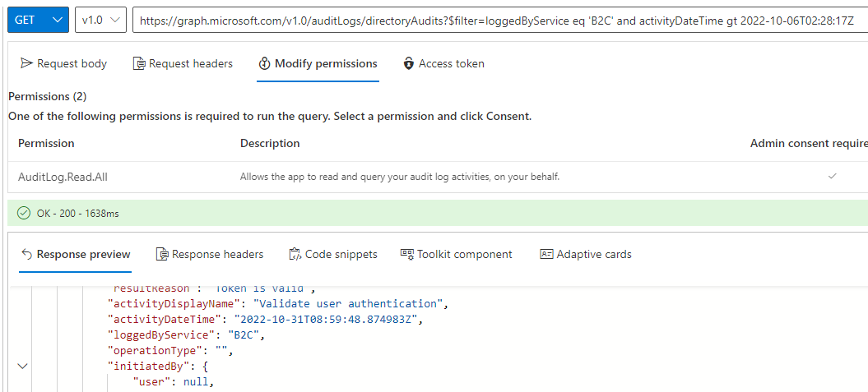The width and height of the screenshot is (868, 392).
Task: Click the request URL input field
Action: [500, 21]
